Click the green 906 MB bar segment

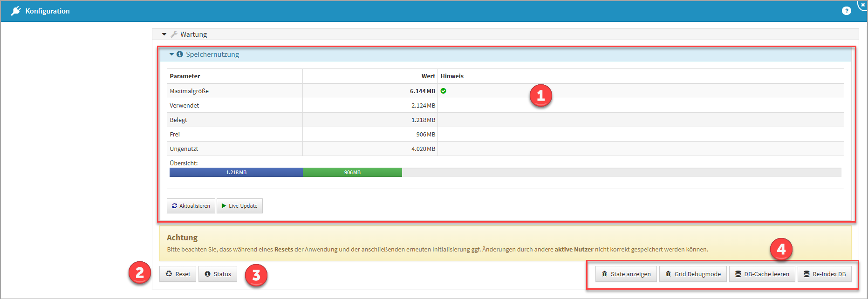[x=352, y=172]
